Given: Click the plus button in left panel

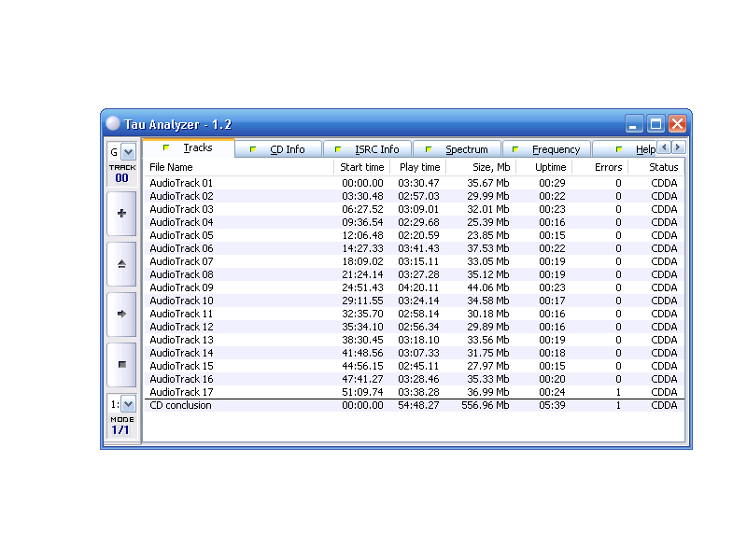Looking at the screenshot, I should click(121, 214).
